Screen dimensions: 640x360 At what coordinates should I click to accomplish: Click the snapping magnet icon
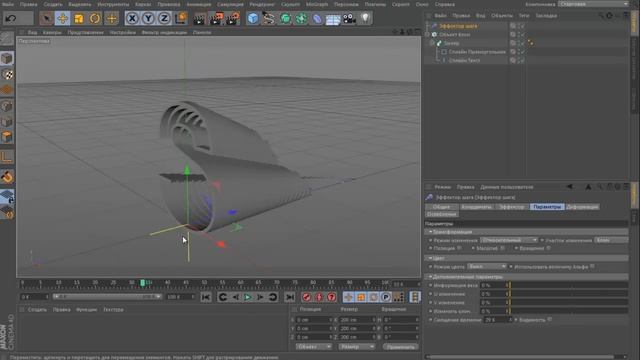tap(7, 177)
